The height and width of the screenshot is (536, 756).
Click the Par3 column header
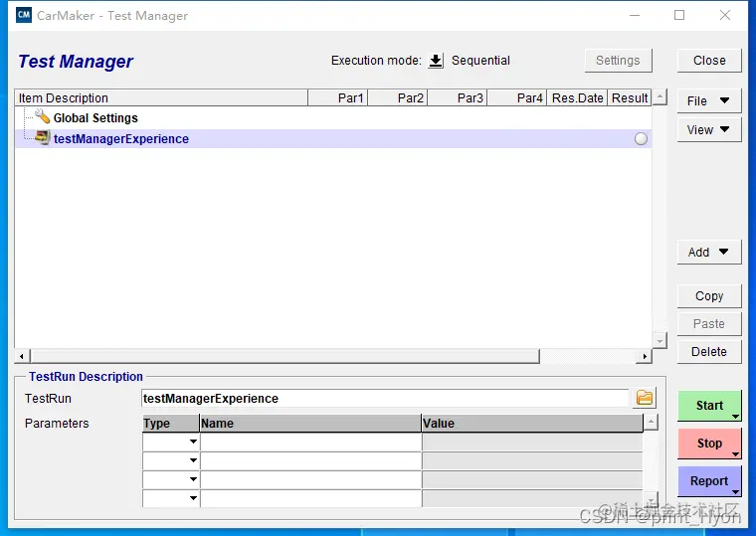pyautogui.click(x=458, y=97)
